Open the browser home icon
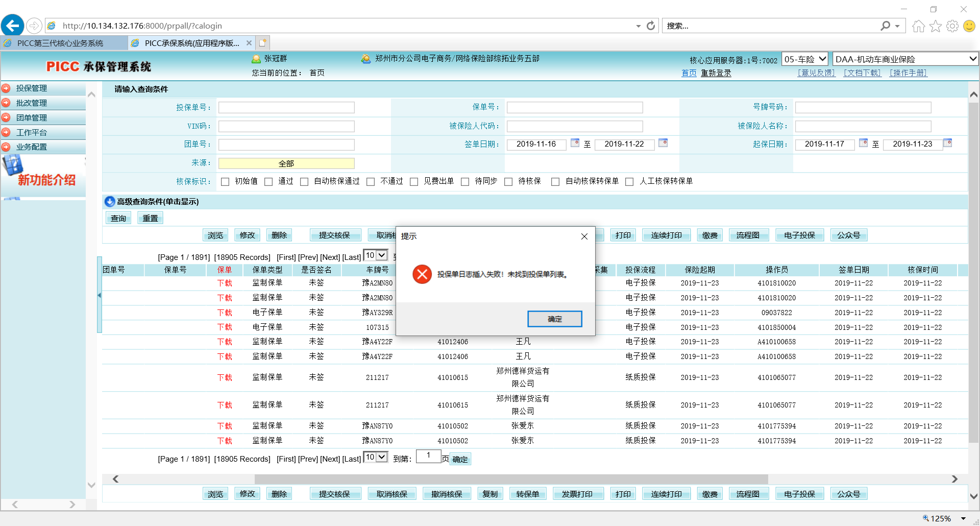 point(918,26)
